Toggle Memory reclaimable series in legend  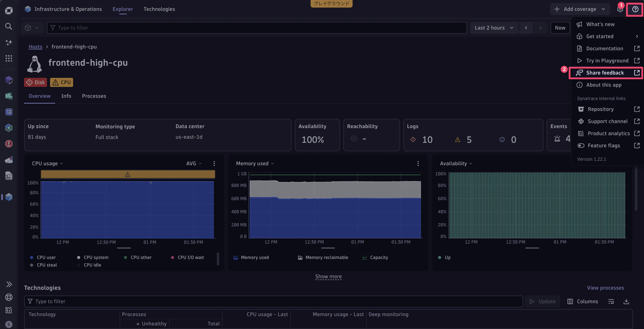tap(323, 257)
